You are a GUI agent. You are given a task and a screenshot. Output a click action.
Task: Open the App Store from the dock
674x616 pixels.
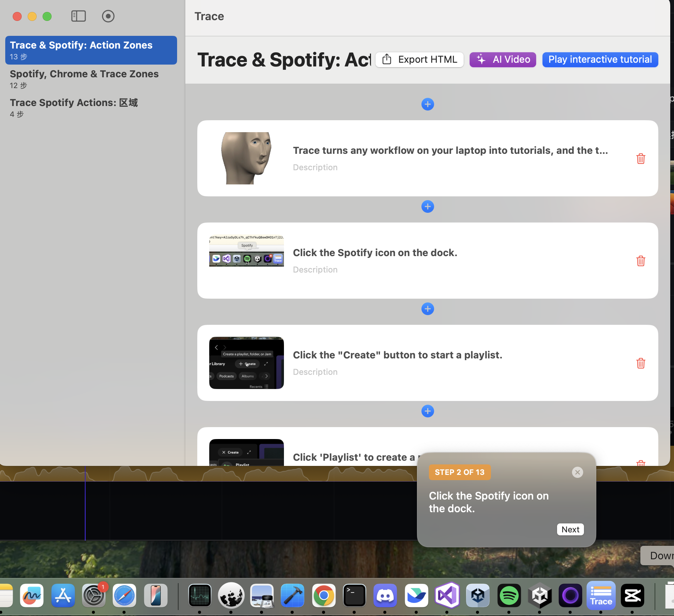[63, 595]
